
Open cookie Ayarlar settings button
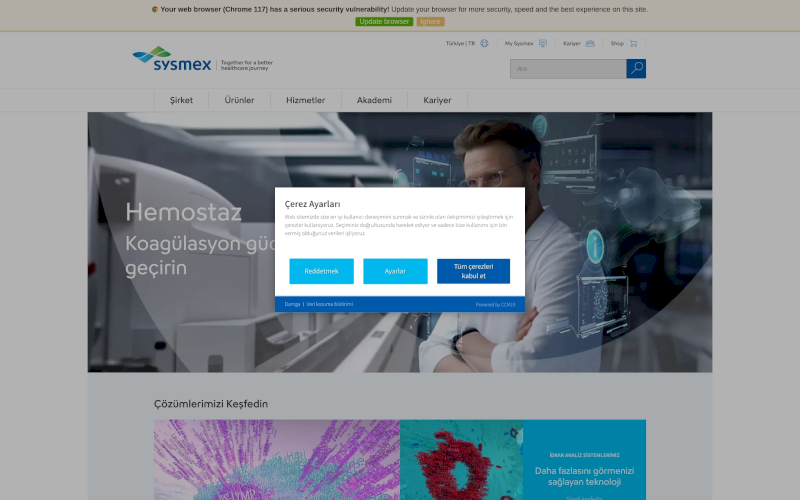click(395, 271)
